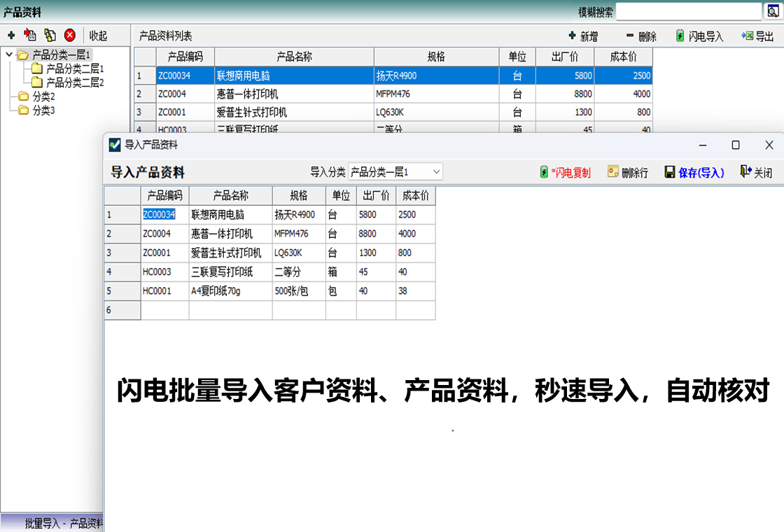Click 删除行 to delete a row
The height and width of the screenshot is (532, 784).
pyautogui.click(x=628, y=172)
